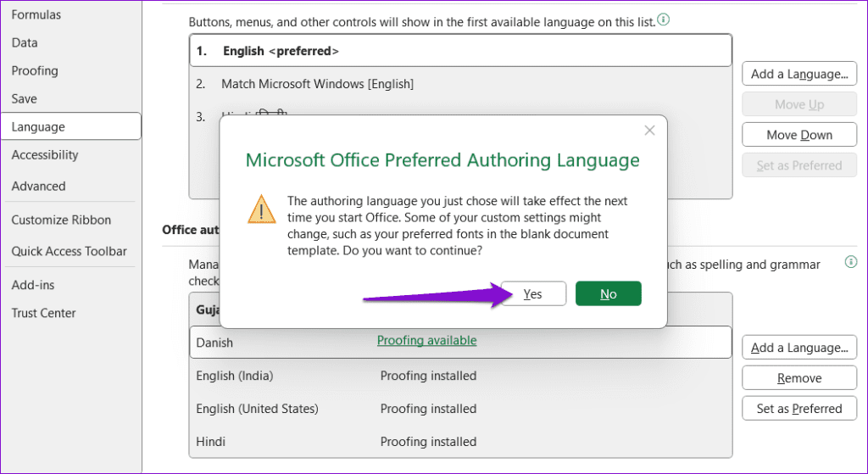868x474 pixels.
Task: Click Add a Language for display languages
Action: (799, 74)
